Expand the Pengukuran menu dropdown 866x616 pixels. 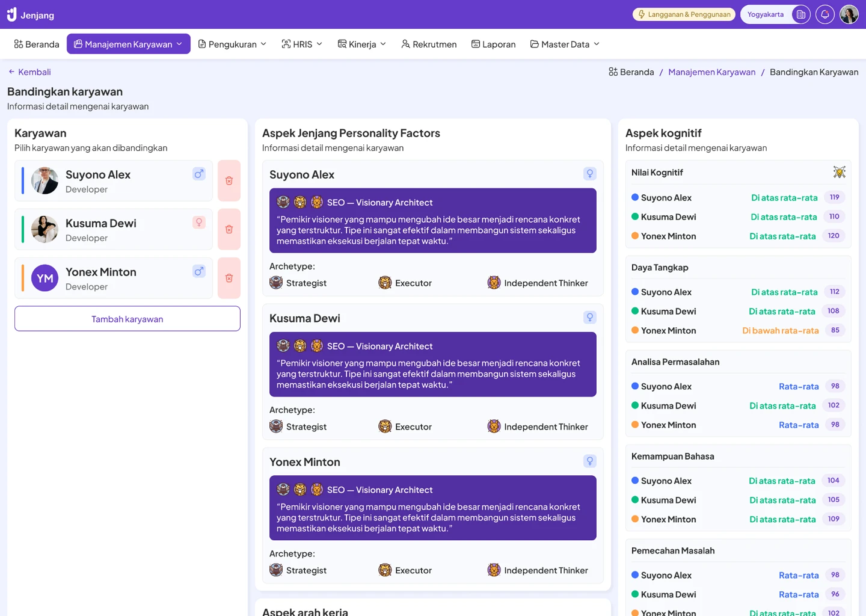point(232,44)
